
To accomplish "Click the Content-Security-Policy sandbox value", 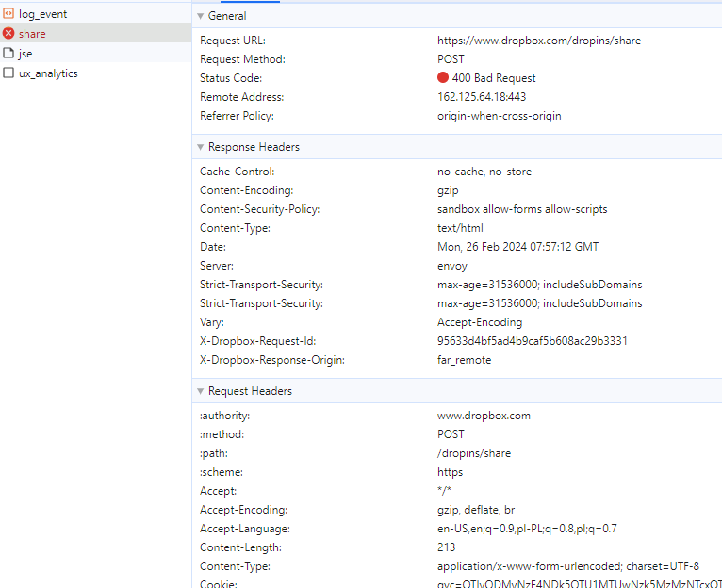I will pos(522,209).
